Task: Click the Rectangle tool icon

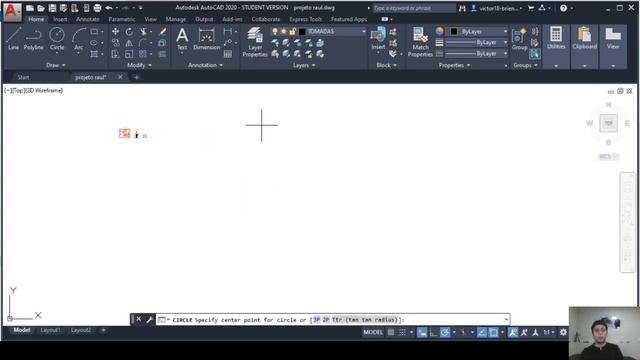Action: coord(94,31)
